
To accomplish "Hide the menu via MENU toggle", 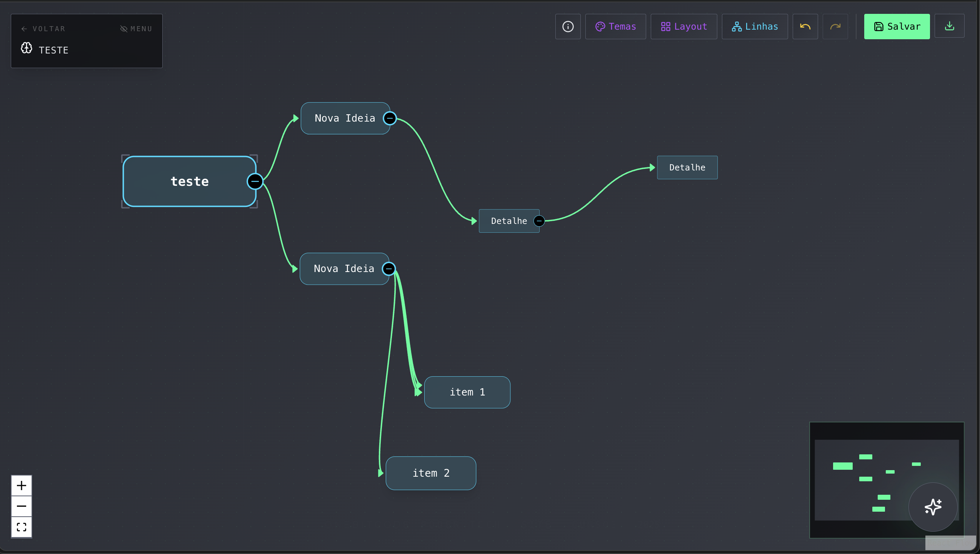I will 136,29.
